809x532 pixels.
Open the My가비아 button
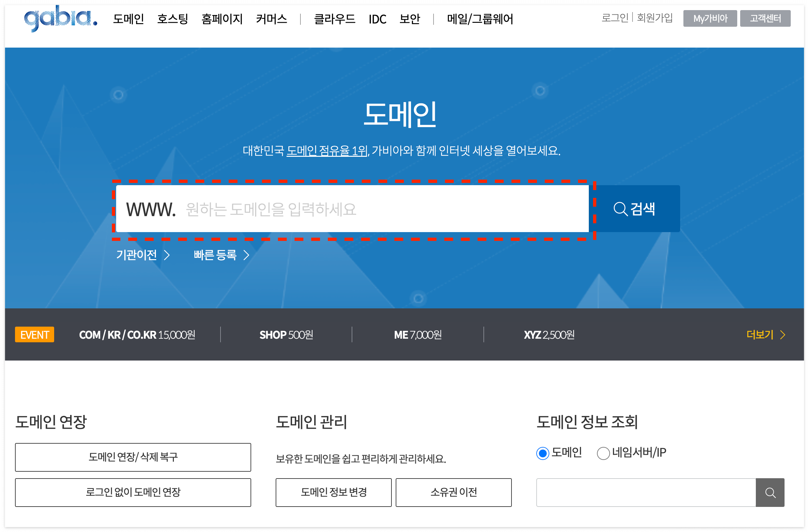pyautogui.click(x=710, y=18)
